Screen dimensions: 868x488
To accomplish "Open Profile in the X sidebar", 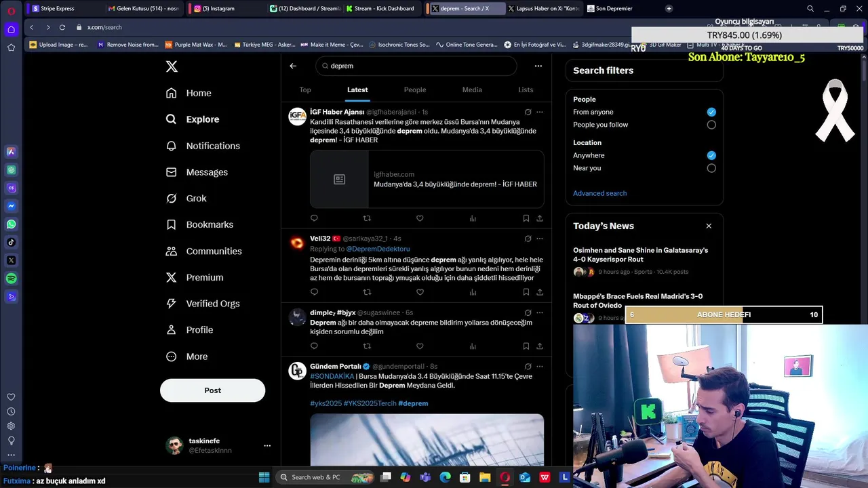I will coord(189,330).
